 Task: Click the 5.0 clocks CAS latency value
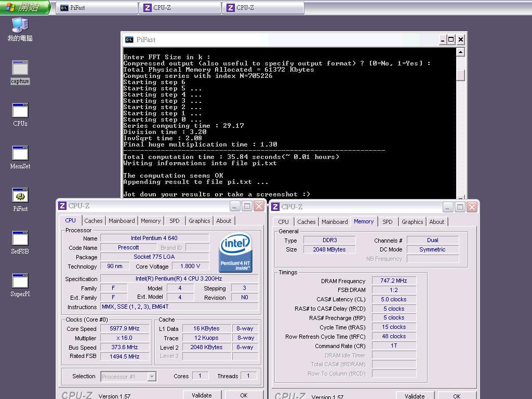point(394,299)
